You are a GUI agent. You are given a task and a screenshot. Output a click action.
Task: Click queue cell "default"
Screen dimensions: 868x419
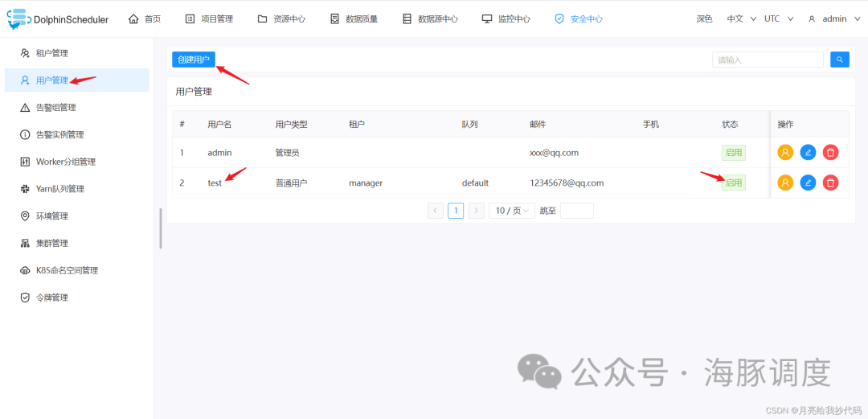475,183
